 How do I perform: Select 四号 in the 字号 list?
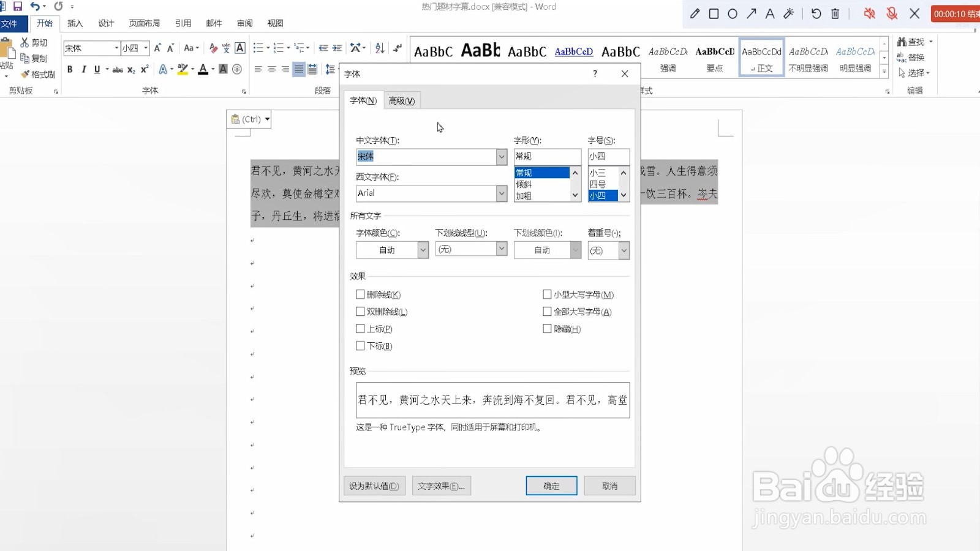(x=603, y=184)
